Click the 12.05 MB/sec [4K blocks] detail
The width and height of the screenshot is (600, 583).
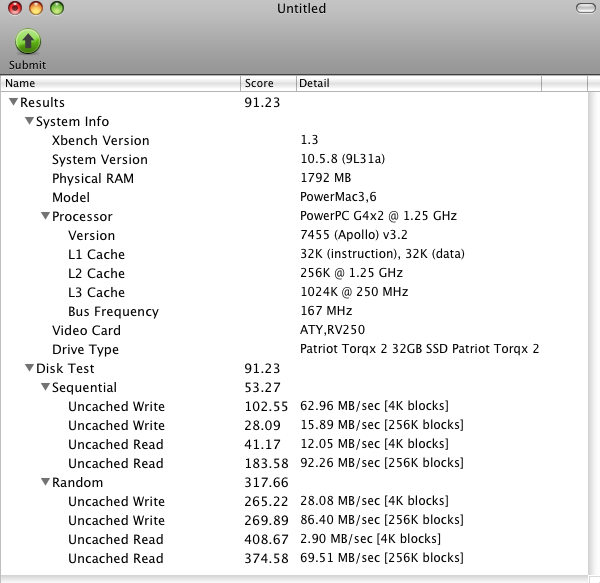coord(374,444)
